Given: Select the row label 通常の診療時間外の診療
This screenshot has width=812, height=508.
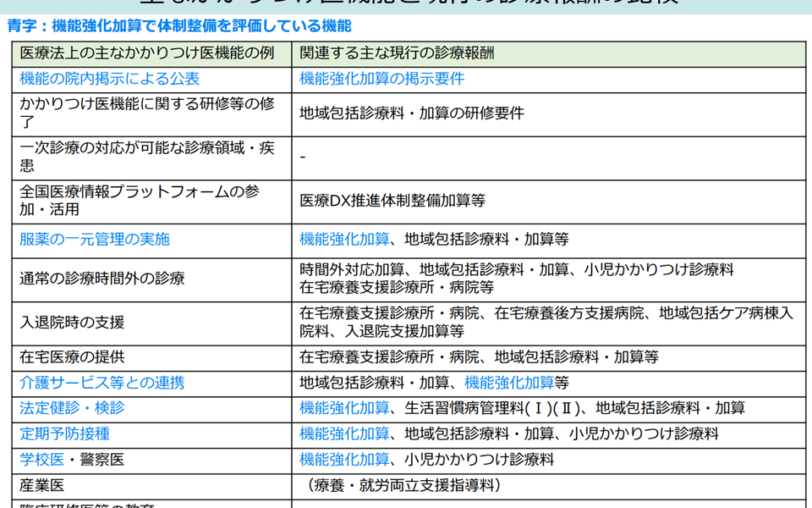Looking at the screenshot, I should pyautogui.click(x=102, y=278).
